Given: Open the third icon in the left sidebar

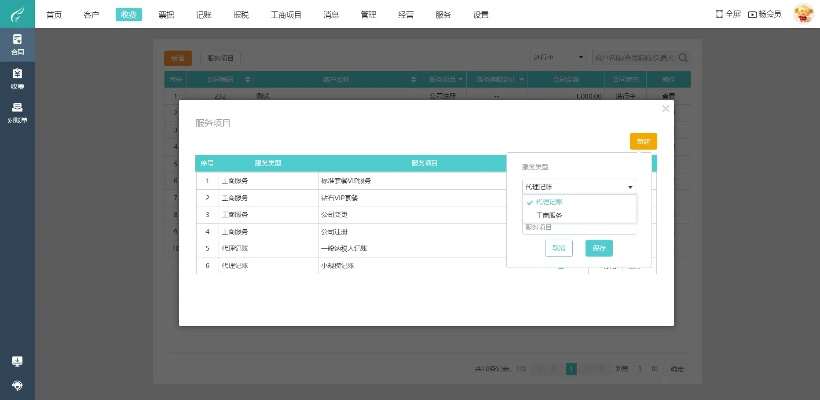Looking at the screenshot, I should click(x=17, y=112).
